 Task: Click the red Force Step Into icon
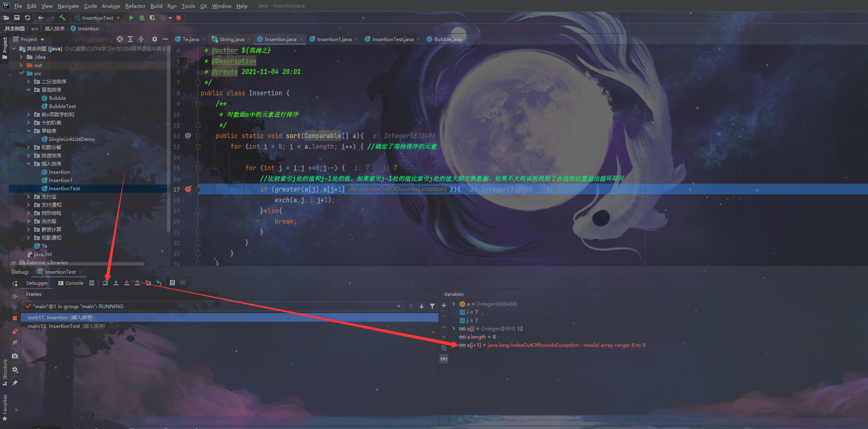127,283
